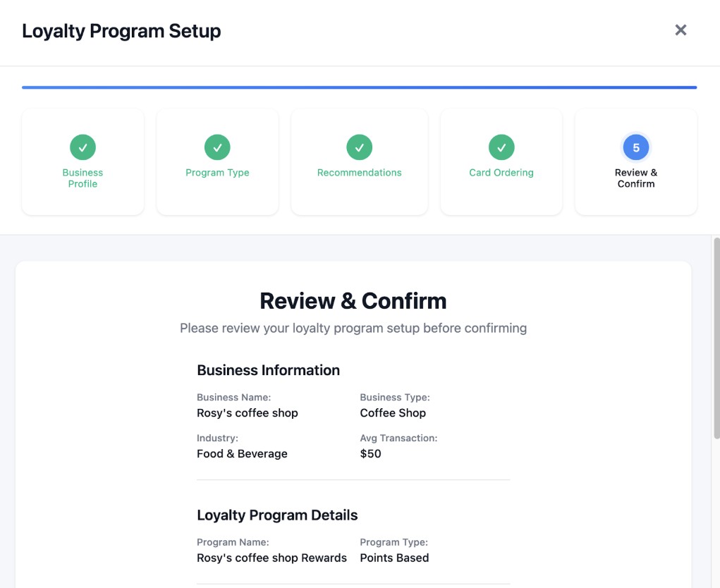This screenshot has width=720, height=588.
Task: Click the Business Name value Rosy's coffee shop
Action: tap(248, 413)
